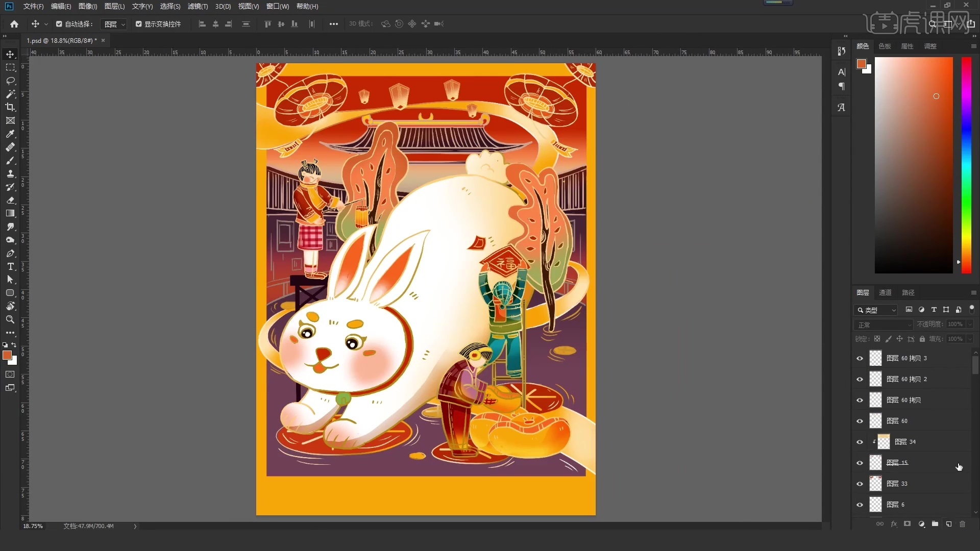Select the Move tool
This screenshot has width=980, height=551.
tap(10, 54)
